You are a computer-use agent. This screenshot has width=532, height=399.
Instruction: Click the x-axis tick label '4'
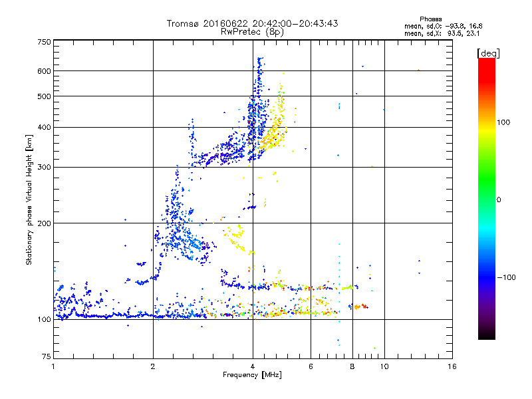click(x=253, y=366)
